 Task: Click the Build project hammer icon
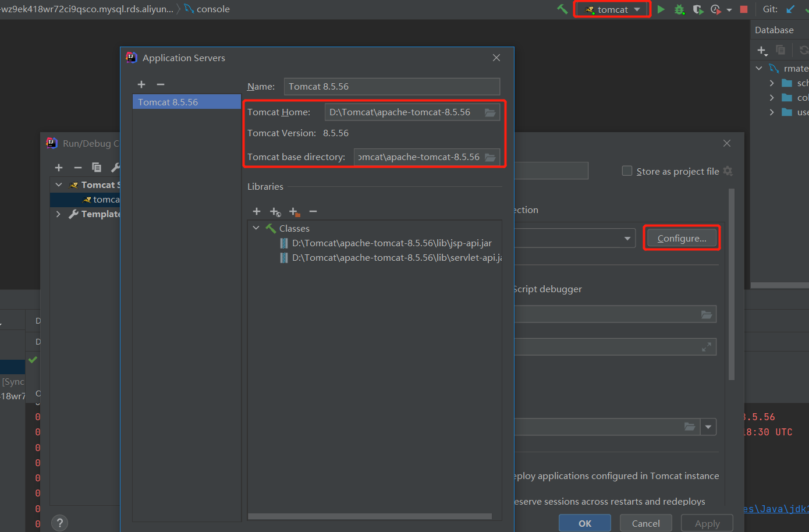(562, 9)
